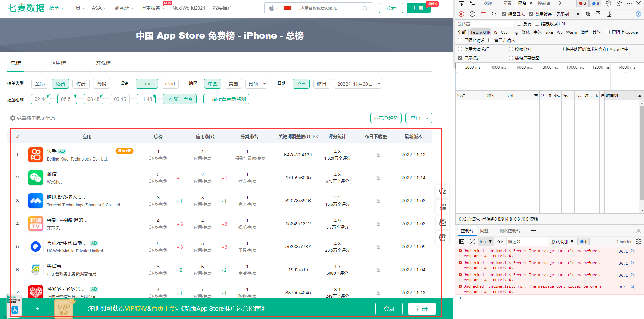Switch to 游戏榜 tab
Image resolution: width=644 pixels, height=319 pixels.
[x=103, y=63]
